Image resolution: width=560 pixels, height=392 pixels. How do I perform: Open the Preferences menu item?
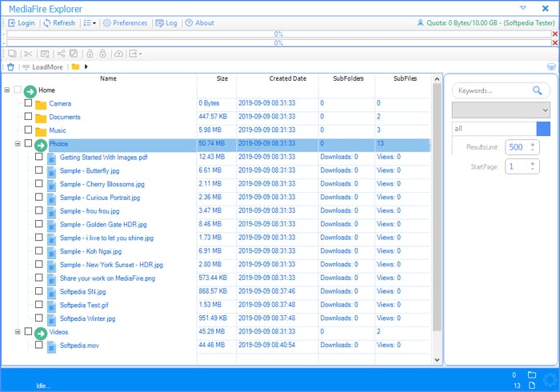pos(125,23)
